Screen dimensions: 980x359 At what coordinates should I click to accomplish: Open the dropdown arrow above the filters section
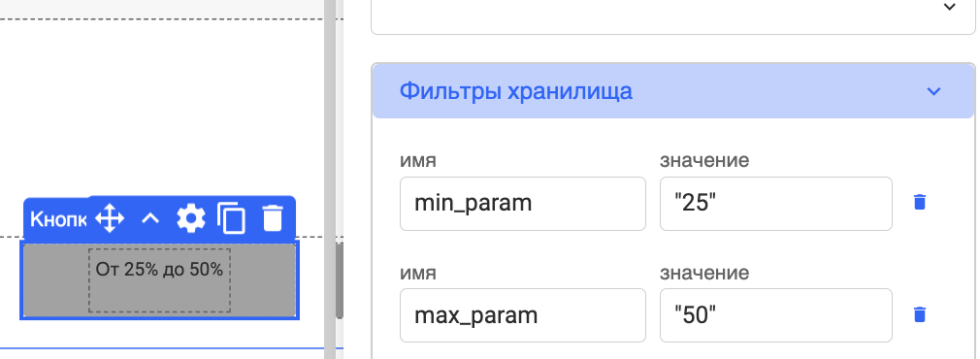pyautogui.click(x=949, y=7)
